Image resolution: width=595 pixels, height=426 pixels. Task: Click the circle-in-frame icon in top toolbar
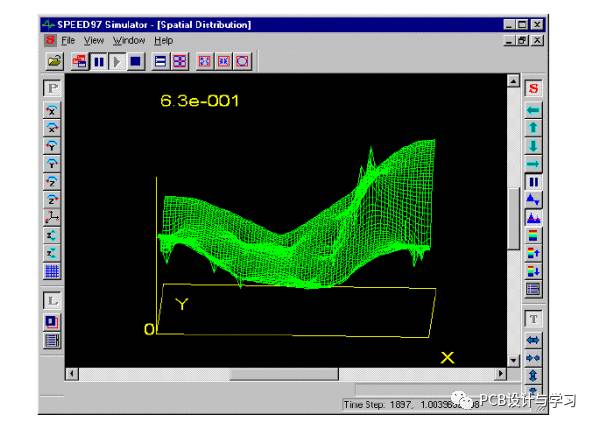pyautogui.click(x=242, y=61)
